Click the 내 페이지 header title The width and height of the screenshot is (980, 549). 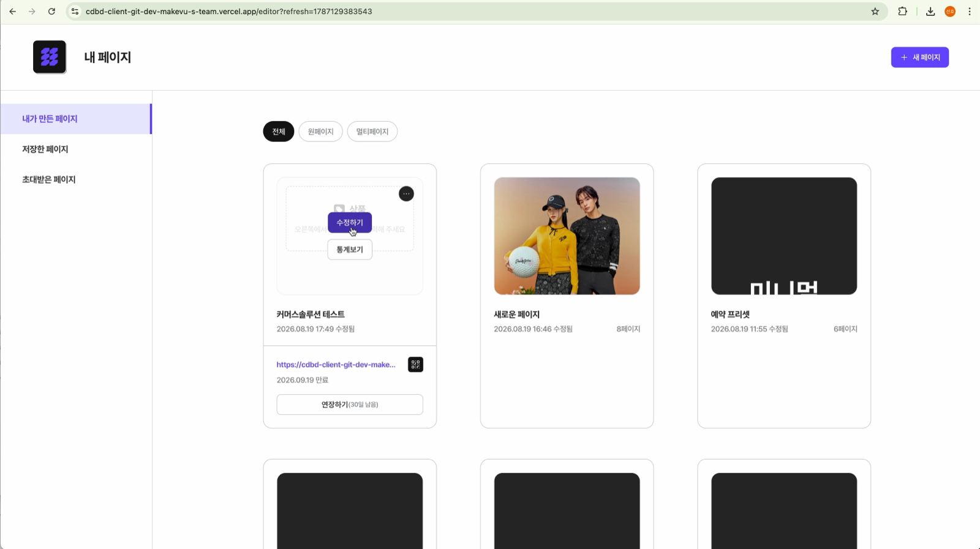pyautogui.click(x=108, y=58)
